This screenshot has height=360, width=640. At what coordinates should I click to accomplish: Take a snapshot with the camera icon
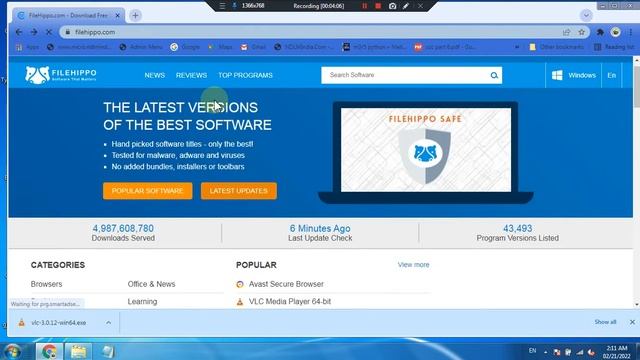click(x=392, y=6)
